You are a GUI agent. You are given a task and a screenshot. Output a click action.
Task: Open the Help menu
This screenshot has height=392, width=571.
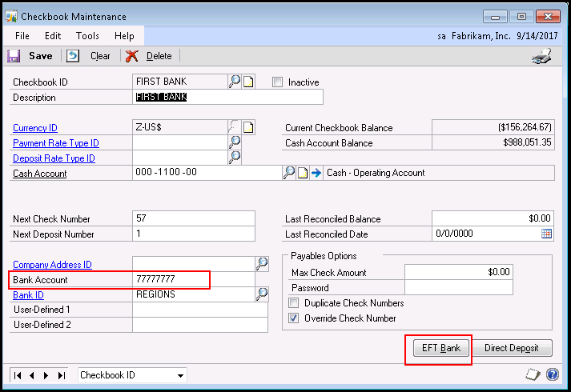click(124, 36)
